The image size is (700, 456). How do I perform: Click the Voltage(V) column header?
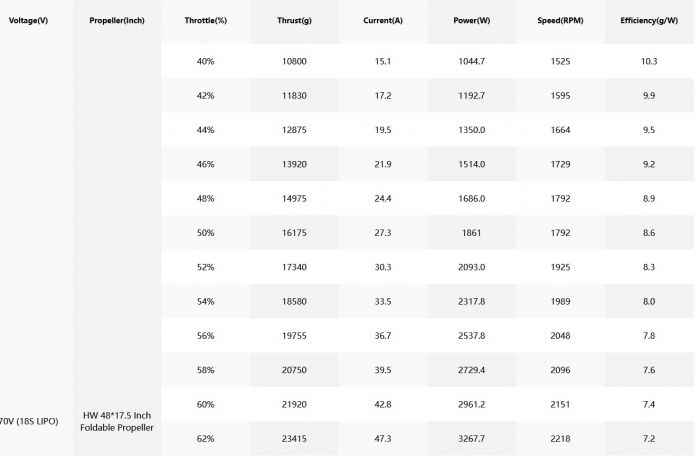pos(28,21)
